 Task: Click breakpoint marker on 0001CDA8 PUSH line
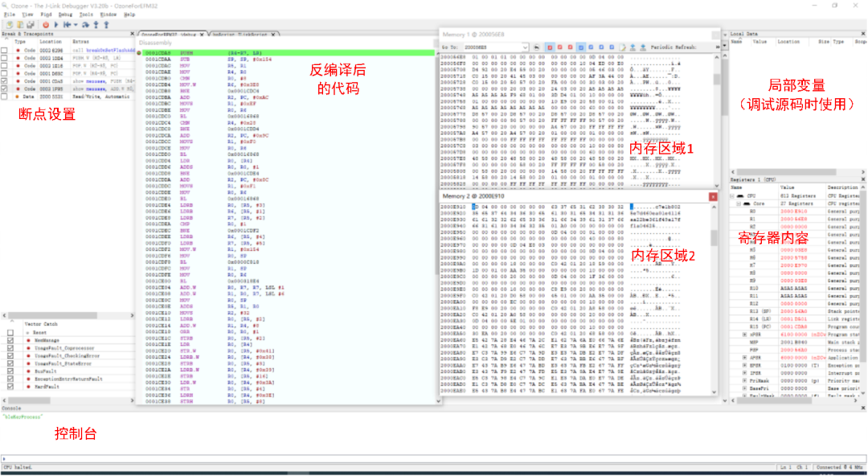(139, 53)
